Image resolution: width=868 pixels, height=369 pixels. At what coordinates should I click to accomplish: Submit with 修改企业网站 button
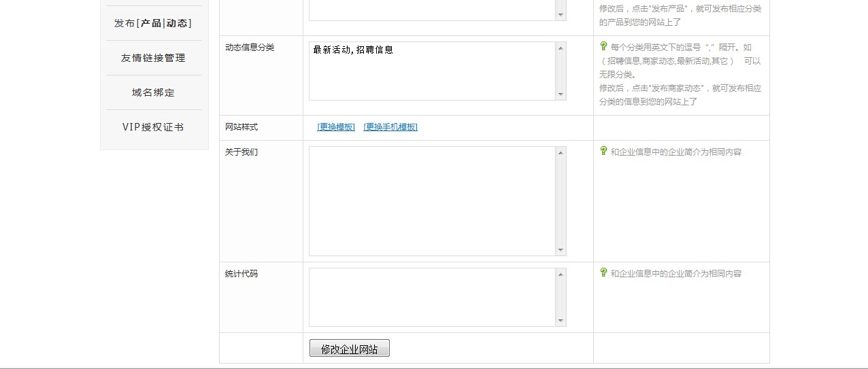point(349,349)
